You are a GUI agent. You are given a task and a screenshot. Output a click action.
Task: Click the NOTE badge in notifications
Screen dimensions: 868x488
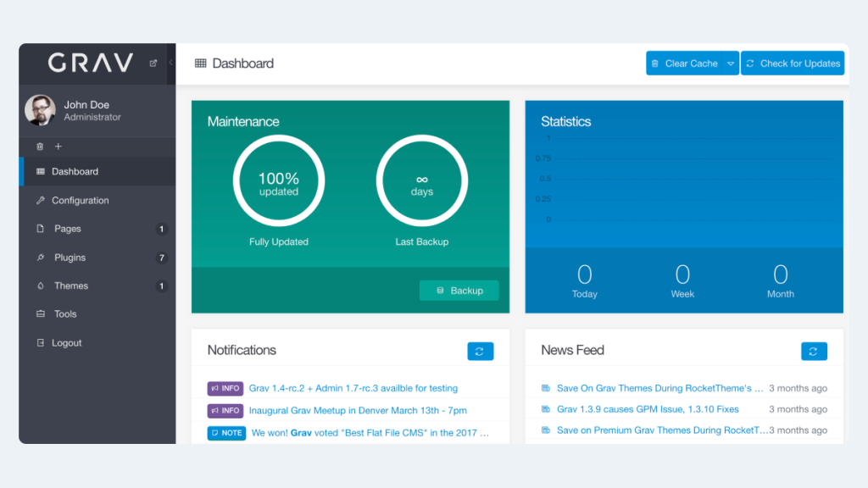(226, 433)
